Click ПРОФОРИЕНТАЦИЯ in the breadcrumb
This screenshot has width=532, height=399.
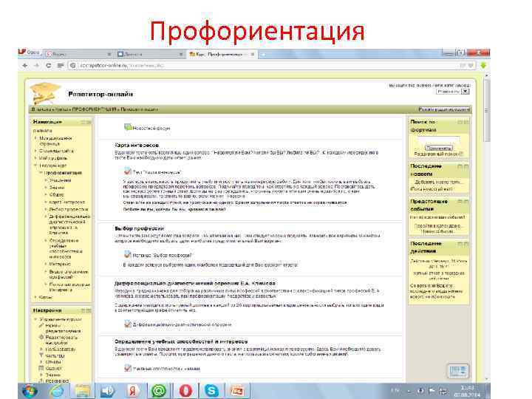point(94,109)
